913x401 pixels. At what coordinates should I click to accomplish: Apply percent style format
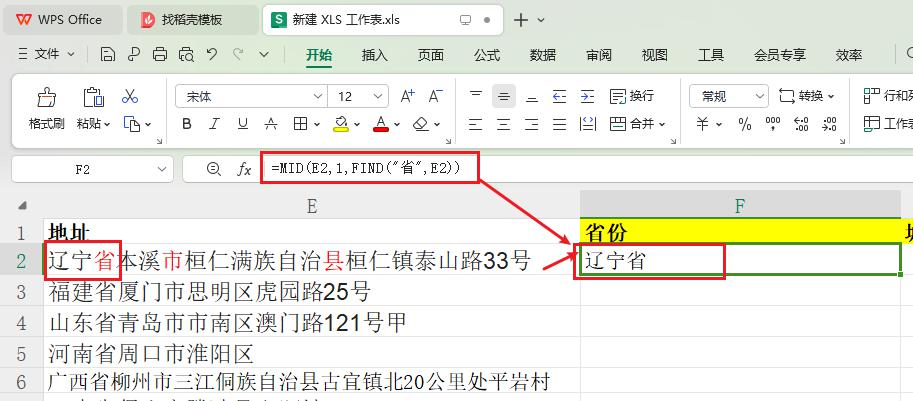(745, 124)
